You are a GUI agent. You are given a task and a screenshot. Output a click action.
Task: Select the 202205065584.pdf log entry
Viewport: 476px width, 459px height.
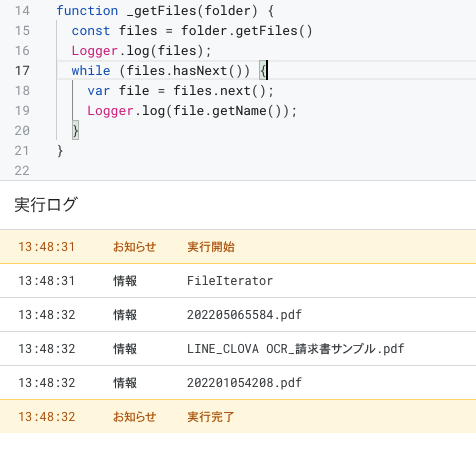[x=238, y=315]
